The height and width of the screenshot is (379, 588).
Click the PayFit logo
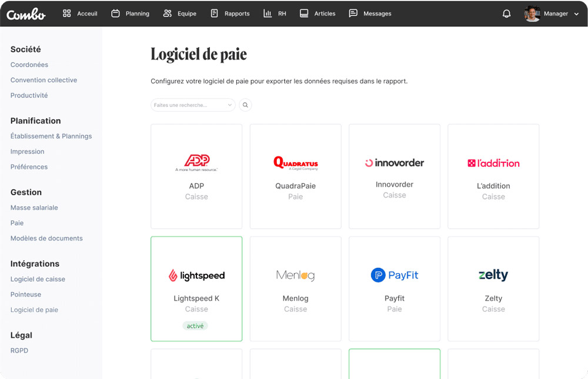pos(395,275)
